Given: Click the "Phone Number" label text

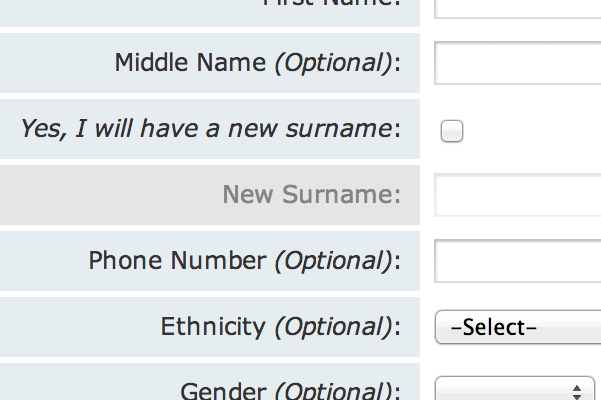Looking at the screenshot, I should (177, 261).
